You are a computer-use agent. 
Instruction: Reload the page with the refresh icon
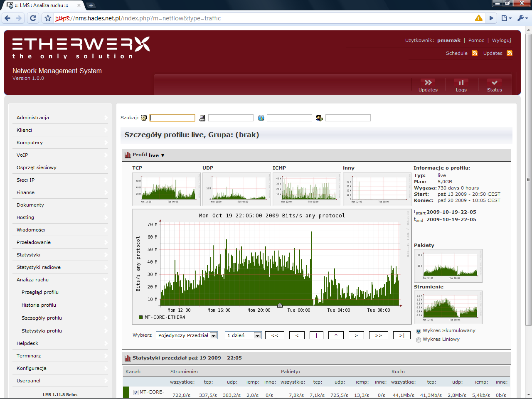[33, 18]
